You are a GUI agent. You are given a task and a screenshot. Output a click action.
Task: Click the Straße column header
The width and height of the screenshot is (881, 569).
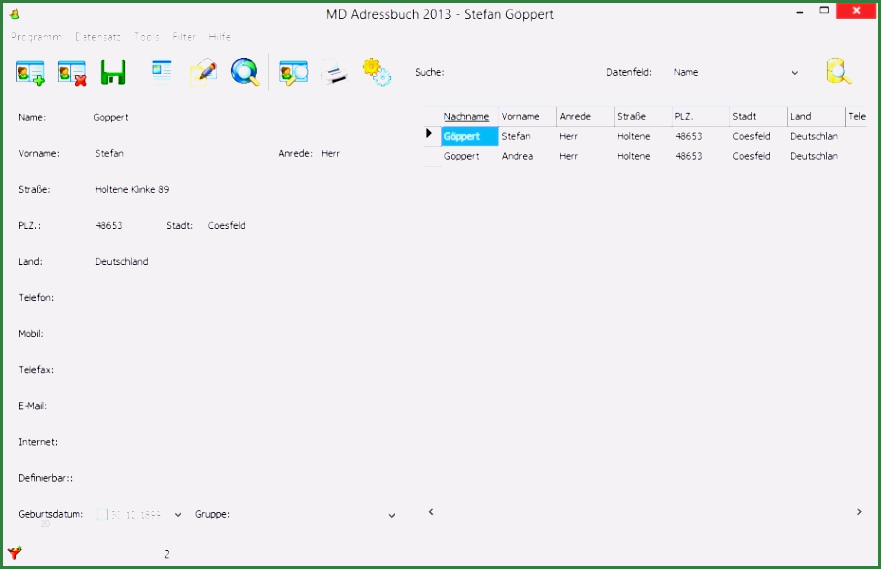pyautogui.click(x=643, y=116)
